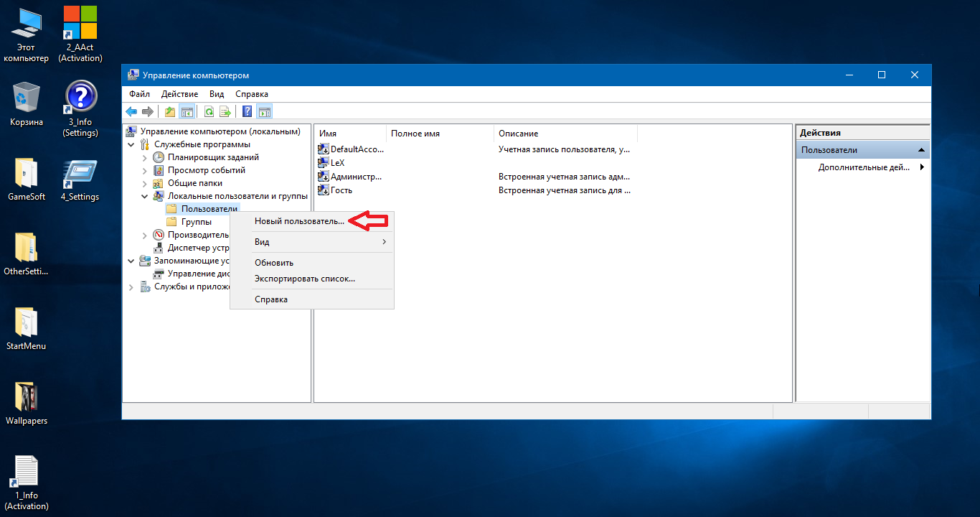This screenshot has height=517, width=980.
Task: Open Help via the question-mark toolbar icon
Action: coord(248,111)
